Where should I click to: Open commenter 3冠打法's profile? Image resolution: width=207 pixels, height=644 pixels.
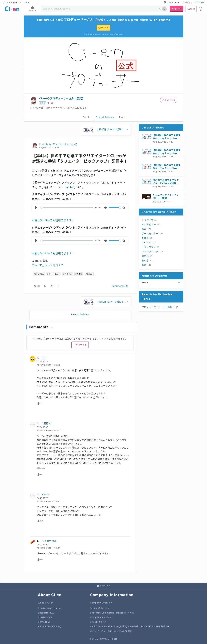pos(46,424)
